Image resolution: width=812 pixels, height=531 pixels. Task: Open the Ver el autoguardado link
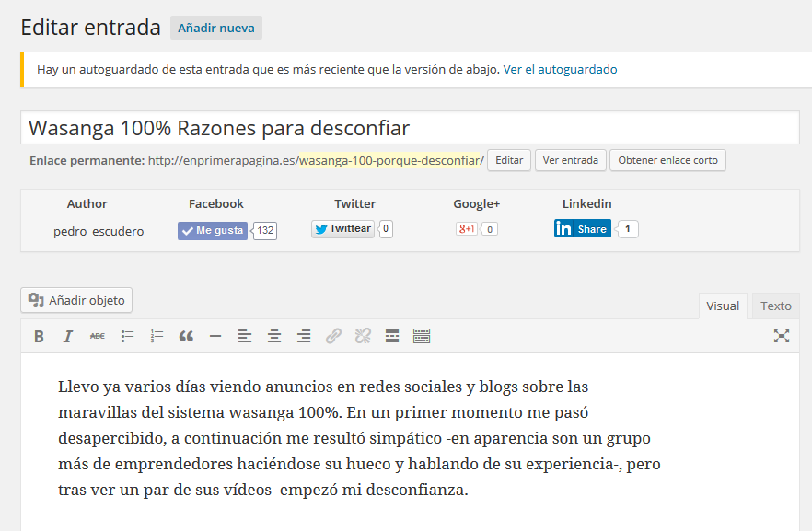(x=561, y=69)
